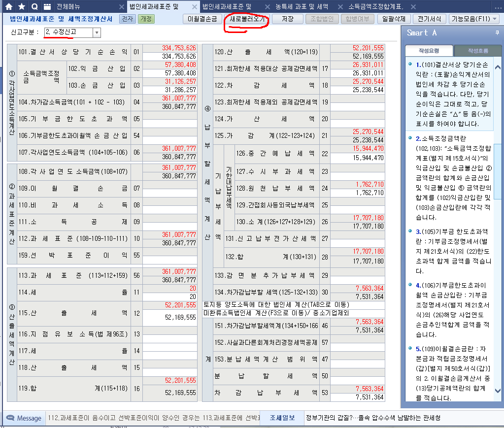Open news headline 정부기관의 갑질
The width and height of the screenshot is (504, 428).
click(373, 418)
